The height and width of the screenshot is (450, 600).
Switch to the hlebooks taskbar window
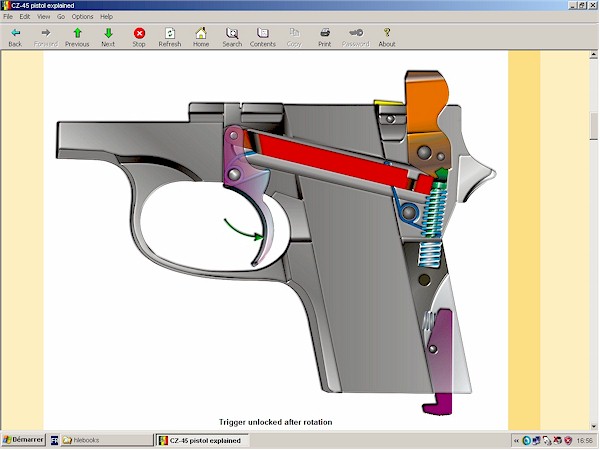click(x=107, y=440)
